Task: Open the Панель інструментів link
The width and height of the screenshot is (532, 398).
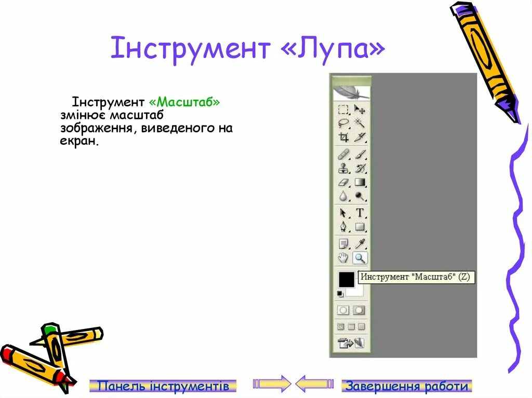Action: click(x=164, y=386)
